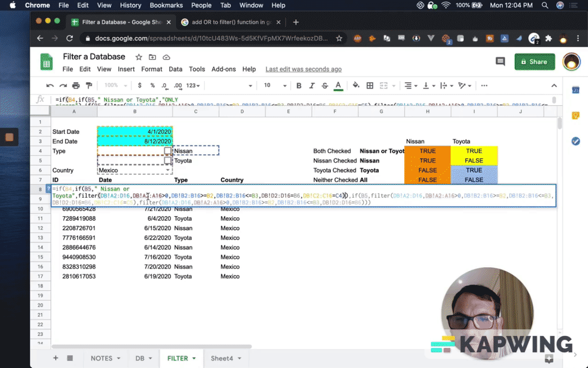Open Chrome Bookmarks menu in menu bar
The height and width of the screenshot is (368, 588).
pyautogui.click(x=165, y=6)
